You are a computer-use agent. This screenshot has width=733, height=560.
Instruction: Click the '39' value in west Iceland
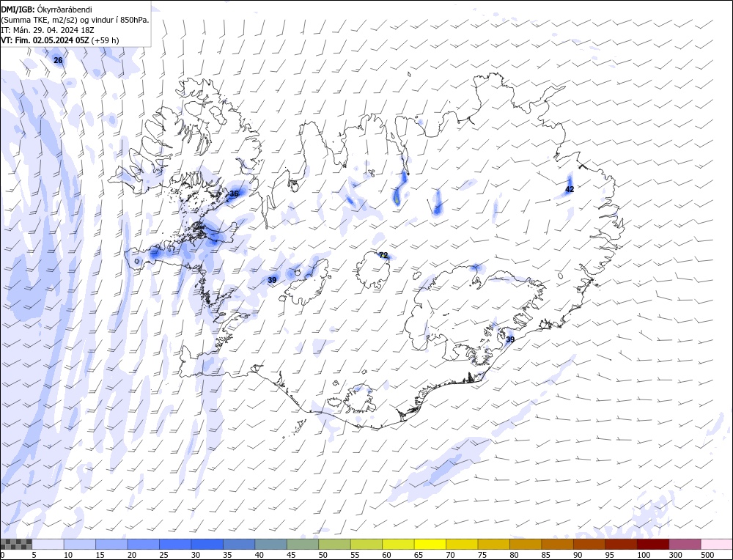click(x=272, y=280)
